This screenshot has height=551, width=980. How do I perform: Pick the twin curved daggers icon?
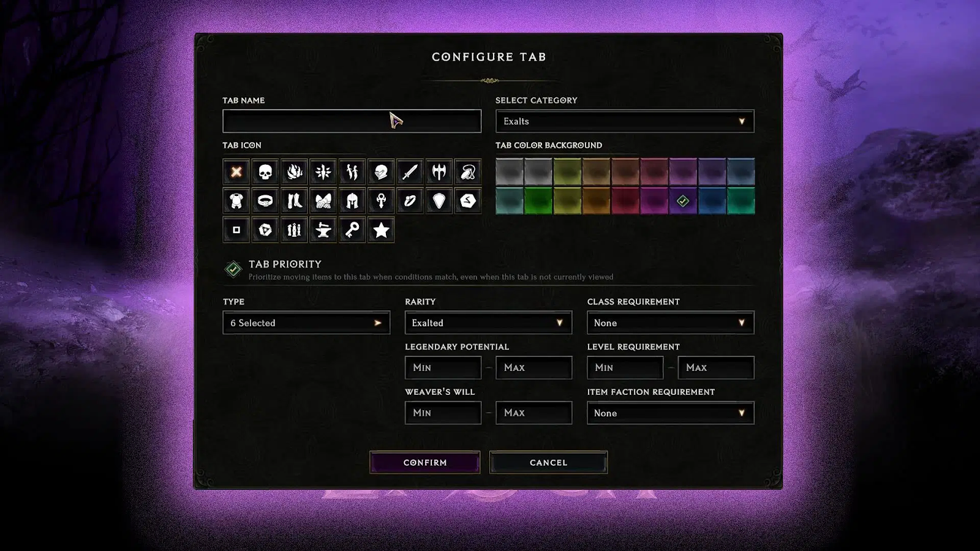352,172
